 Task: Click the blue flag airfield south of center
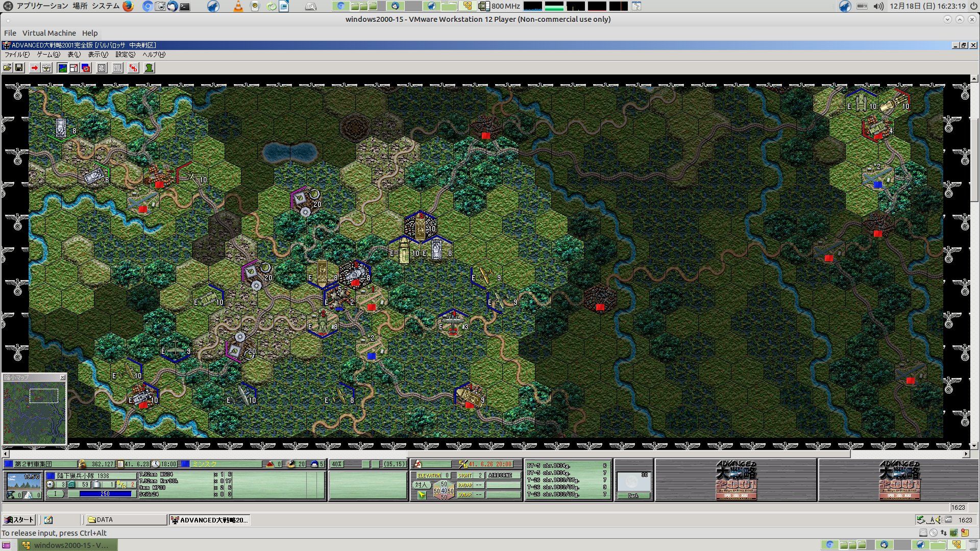(x=371, y=348)
